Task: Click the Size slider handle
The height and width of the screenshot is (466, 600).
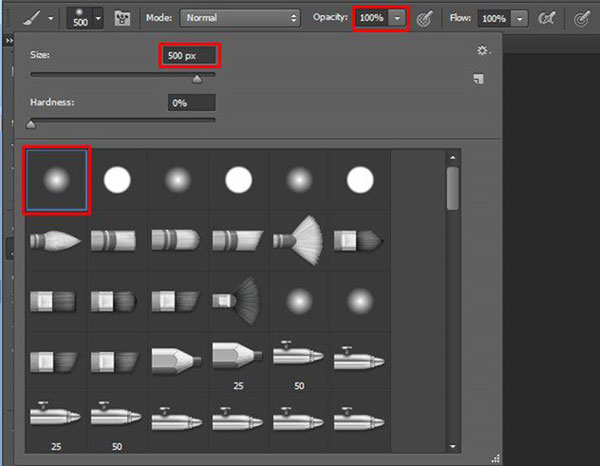Action: (197, 79)
